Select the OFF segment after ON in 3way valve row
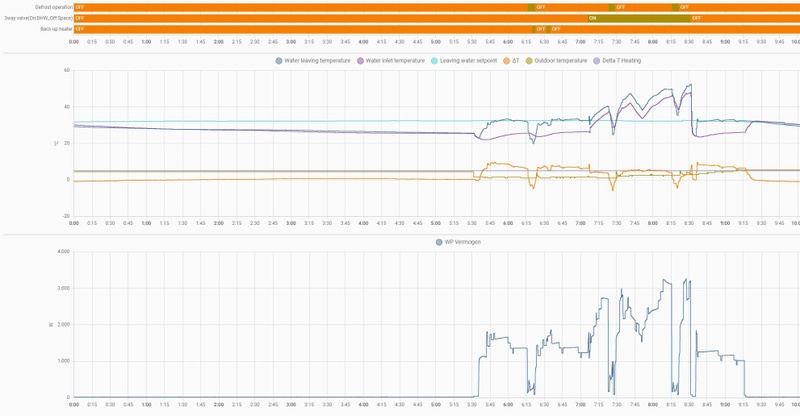 (x=745, y=18)
